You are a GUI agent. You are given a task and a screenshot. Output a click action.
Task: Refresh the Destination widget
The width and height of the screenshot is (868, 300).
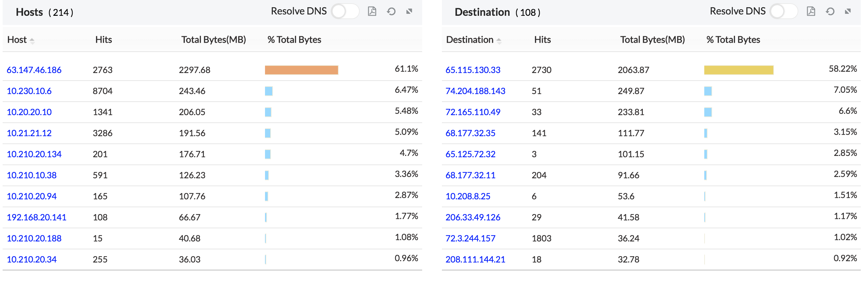[x=830, y=12]
